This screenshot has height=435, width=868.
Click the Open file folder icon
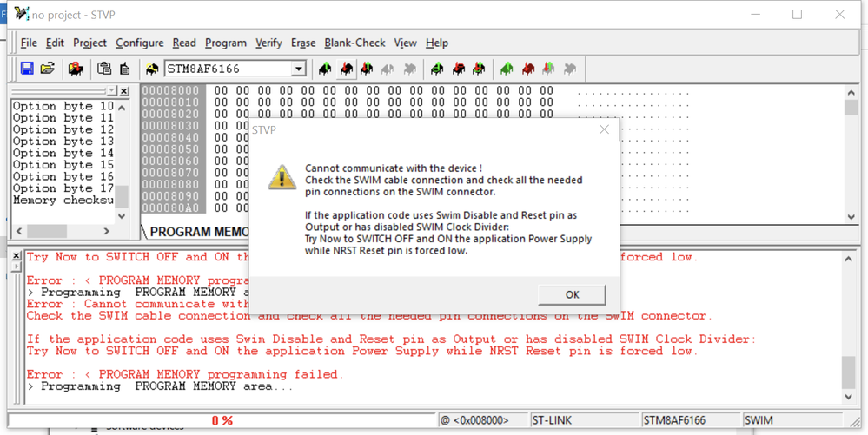pyautogui.click(x=48, y=69)
